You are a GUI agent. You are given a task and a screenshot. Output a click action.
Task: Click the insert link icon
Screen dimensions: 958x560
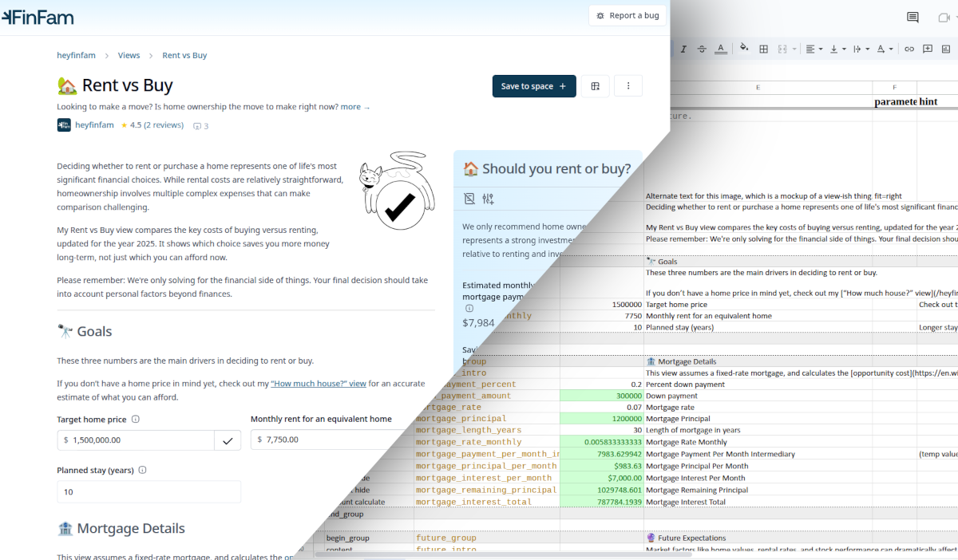[909, 49]
